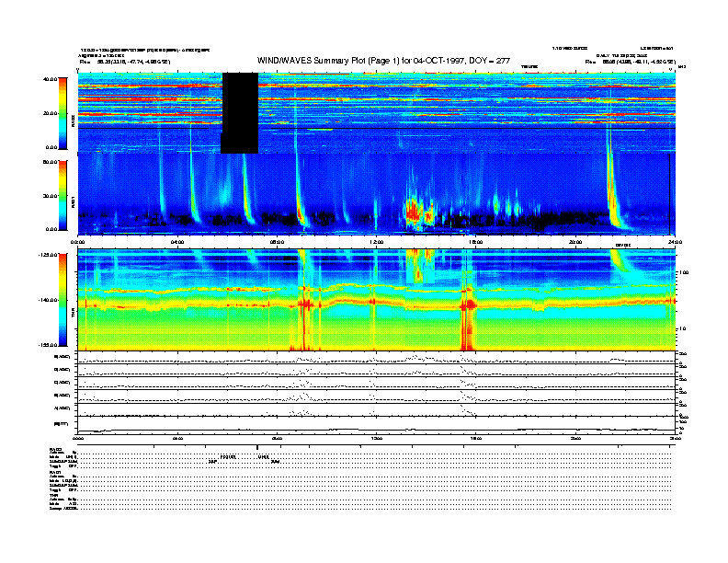This screenshot has width=728, height=563.
Task: Click the topmost AGC line-plot strip
Action: coord(377,358)
